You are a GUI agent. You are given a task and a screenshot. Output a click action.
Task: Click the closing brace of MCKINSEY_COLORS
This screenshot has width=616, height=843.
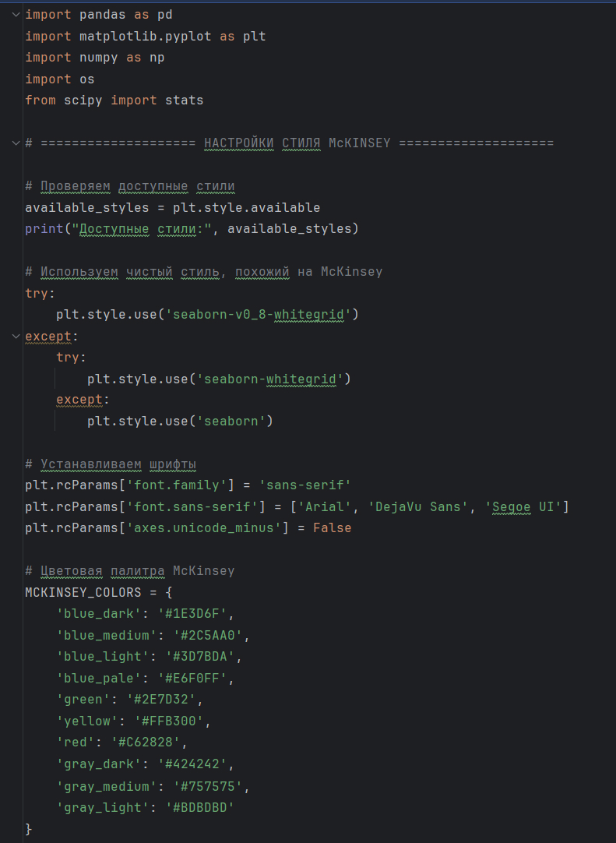(x=29, y=828)
